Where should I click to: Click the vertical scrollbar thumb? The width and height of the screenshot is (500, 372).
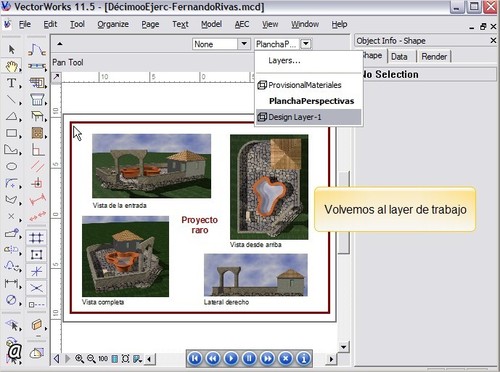(x=343, y=213)
